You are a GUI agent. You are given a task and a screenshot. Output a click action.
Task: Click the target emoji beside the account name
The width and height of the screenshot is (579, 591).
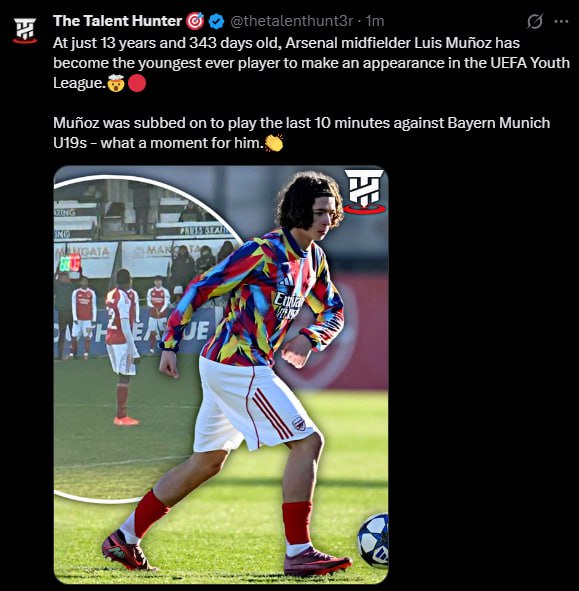(195, 21)
